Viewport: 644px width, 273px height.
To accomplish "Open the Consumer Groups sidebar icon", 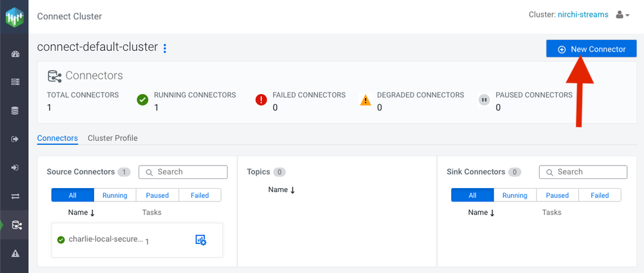I will click(x=15, y=167).
